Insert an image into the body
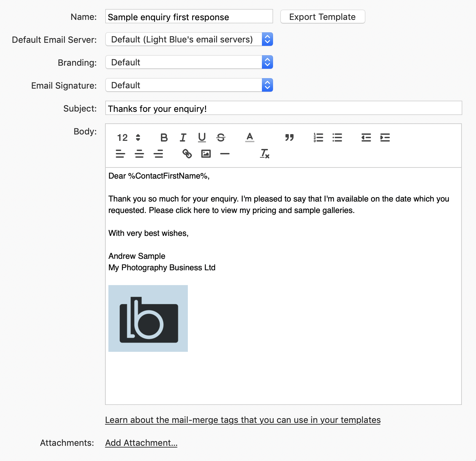 206,154
